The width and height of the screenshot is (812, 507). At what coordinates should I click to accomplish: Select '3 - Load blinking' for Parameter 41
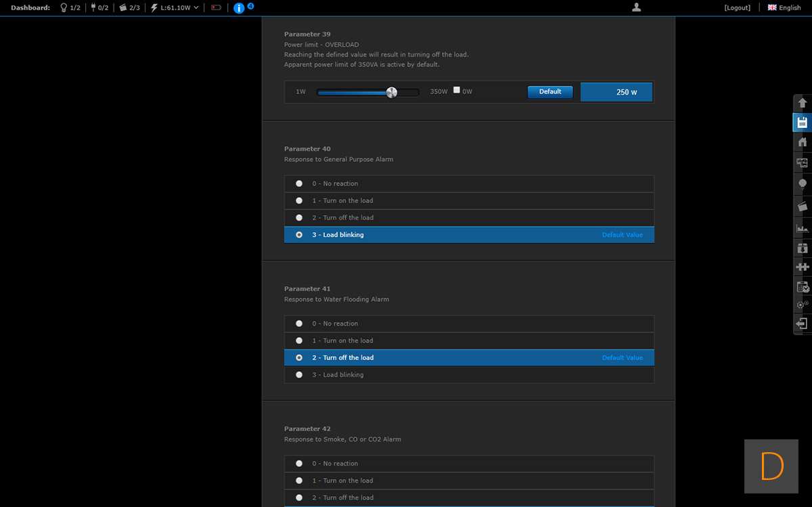click(299, 375)
